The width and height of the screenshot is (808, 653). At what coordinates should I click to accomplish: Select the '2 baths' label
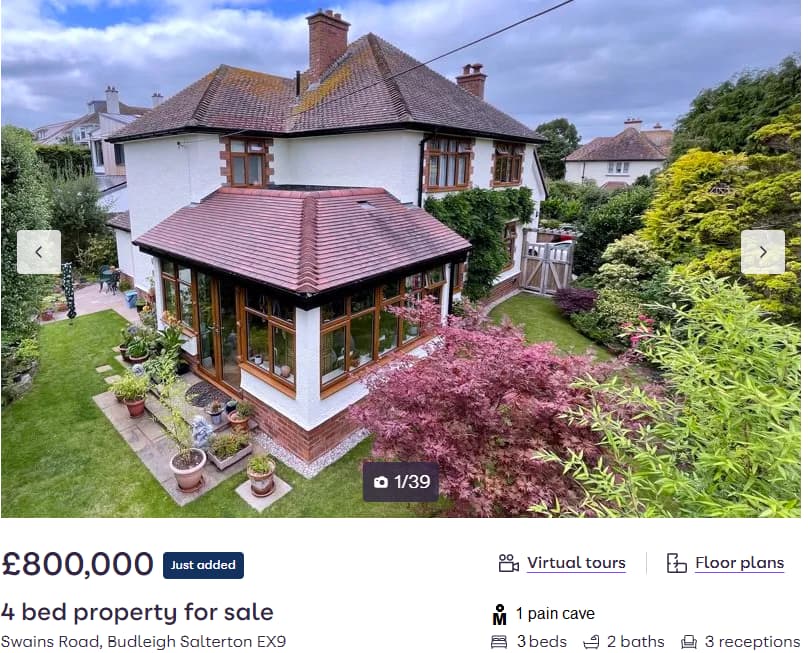pos(635,642)
